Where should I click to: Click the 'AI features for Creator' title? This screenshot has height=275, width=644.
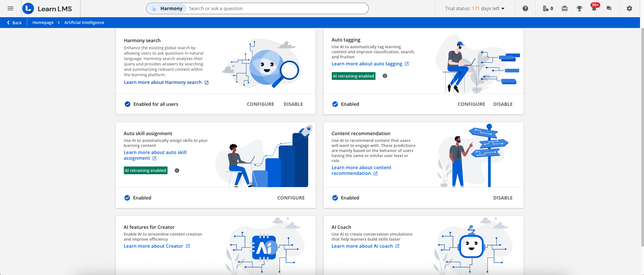149,227
